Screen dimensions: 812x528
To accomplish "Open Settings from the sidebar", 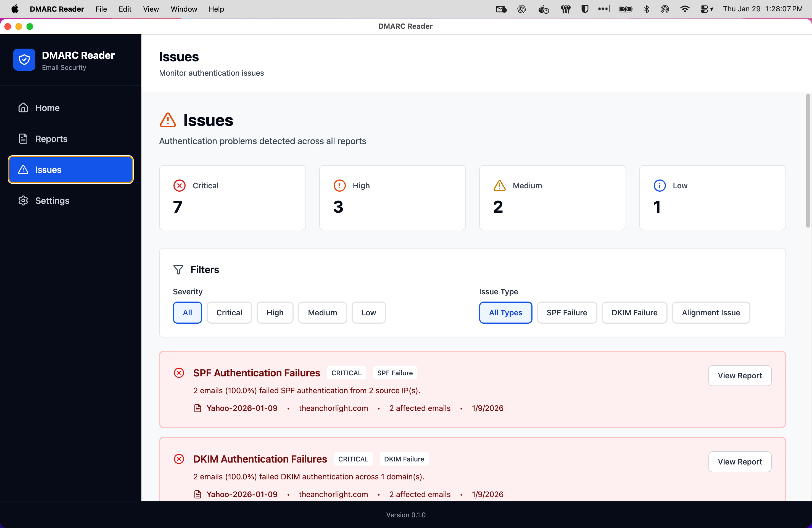I will pyautogui.click(x=52, y=200).
